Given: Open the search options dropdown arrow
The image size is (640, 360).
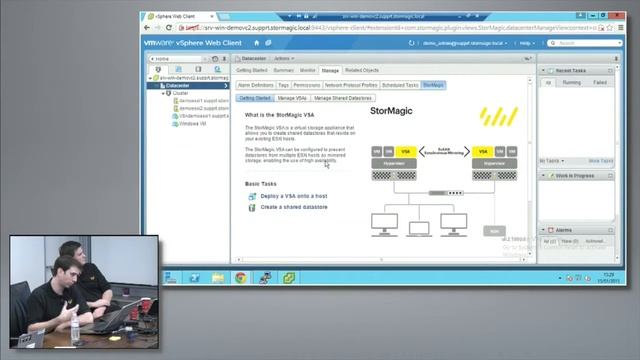Looking at the screenshot, I should pos(619,43).
